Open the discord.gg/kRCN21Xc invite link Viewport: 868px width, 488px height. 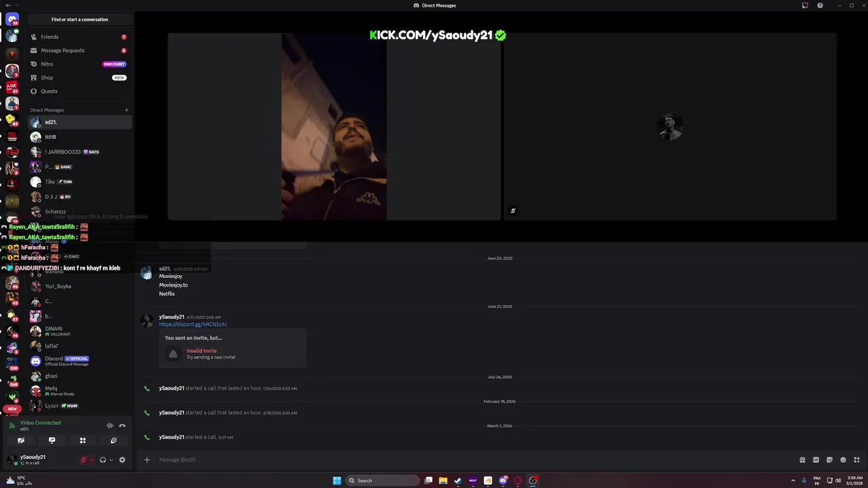pyautogui.click(x=193, y=324)
